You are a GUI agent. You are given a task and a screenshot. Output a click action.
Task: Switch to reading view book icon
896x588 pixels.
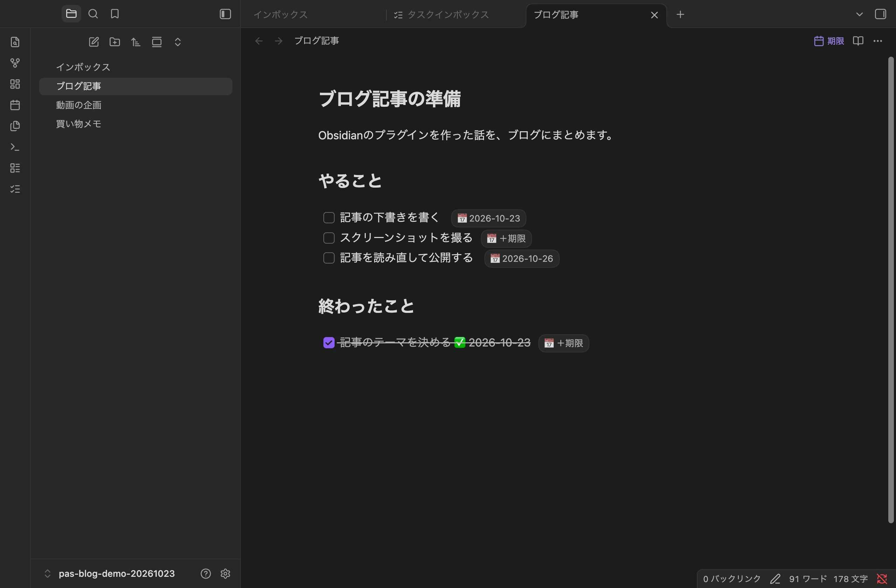[x=858, y=41]
